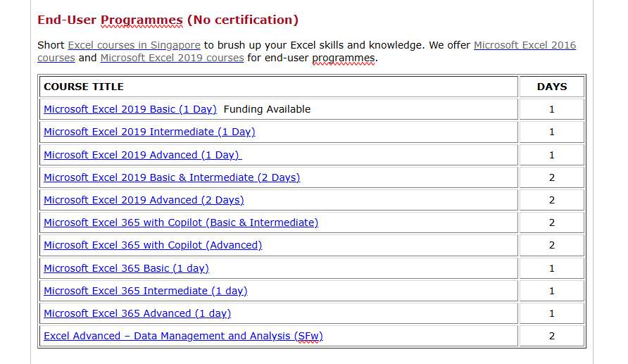Open Microsoft Excel 2019 Intermediate (1 Day)
This screenshot has height=364, width=628.
coord(149,132)
